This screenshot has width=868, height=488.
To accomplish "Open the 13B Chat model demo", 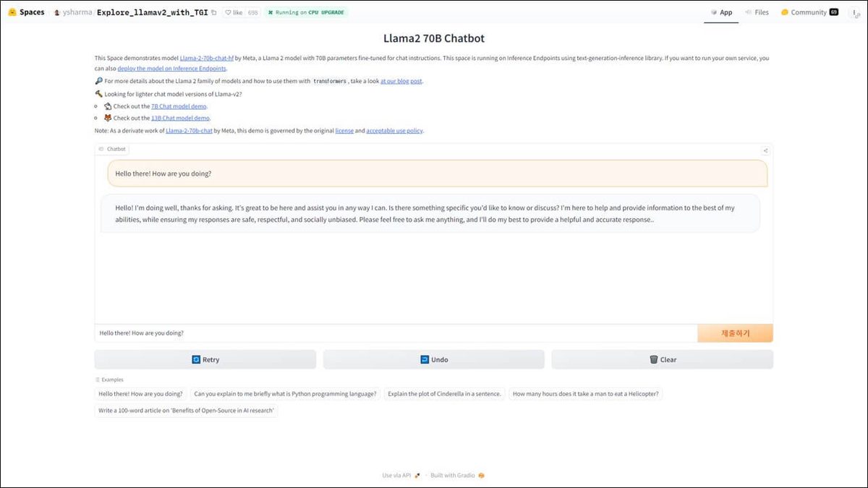I will pos(181,118).
